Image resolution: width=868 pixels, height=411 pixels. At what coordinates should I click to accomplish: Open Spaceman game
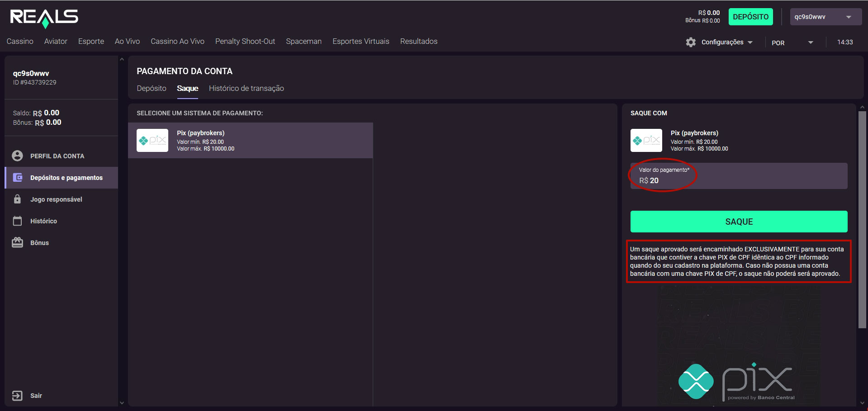[304, 41]
